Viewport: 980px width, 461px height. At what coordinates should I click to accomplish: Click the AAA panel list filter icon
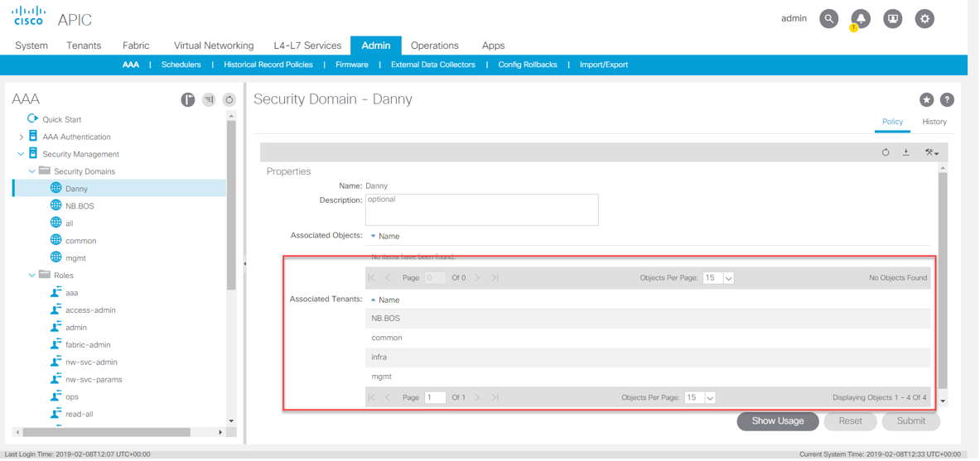(209, 99)
